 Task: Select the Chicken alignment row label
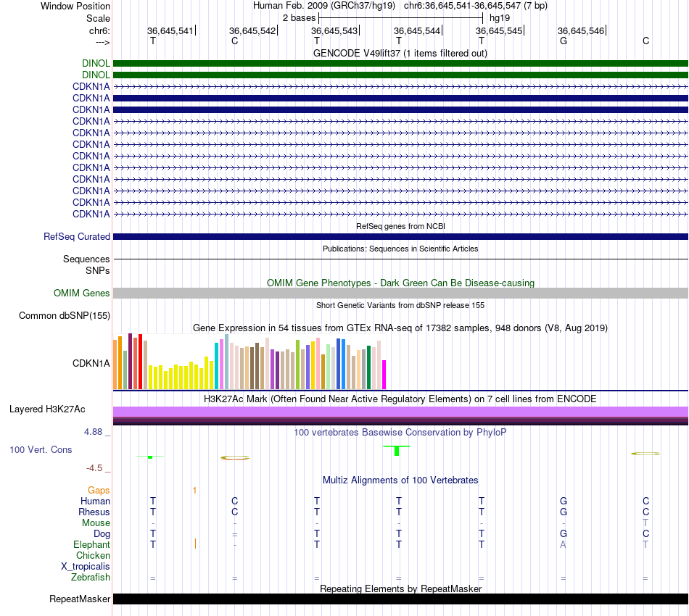pos(93,555)
